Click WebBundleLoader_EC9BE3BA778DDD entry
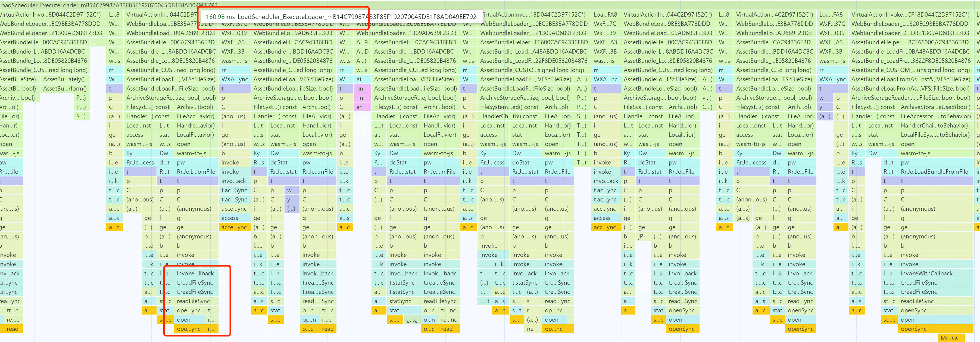The height and width of the screenshot is (342, 980). click(x=50, y=23)
